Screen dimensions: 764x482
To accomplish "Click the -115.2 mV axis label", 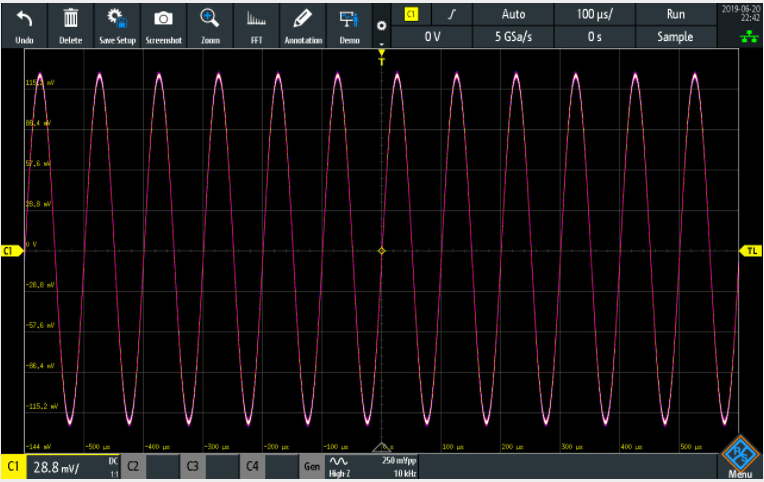I will click(x=41, y=406).
